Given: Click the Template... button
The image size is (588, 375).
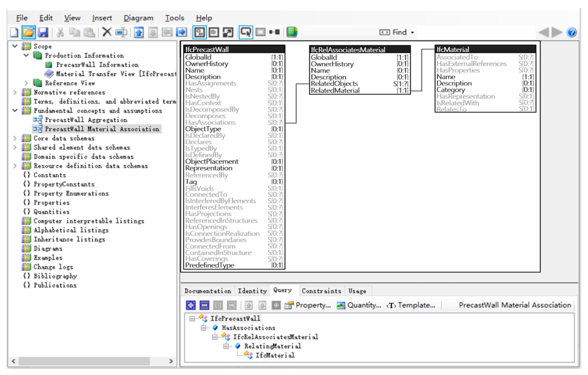Looking at the screenshot, I should [x=411, y=305].
